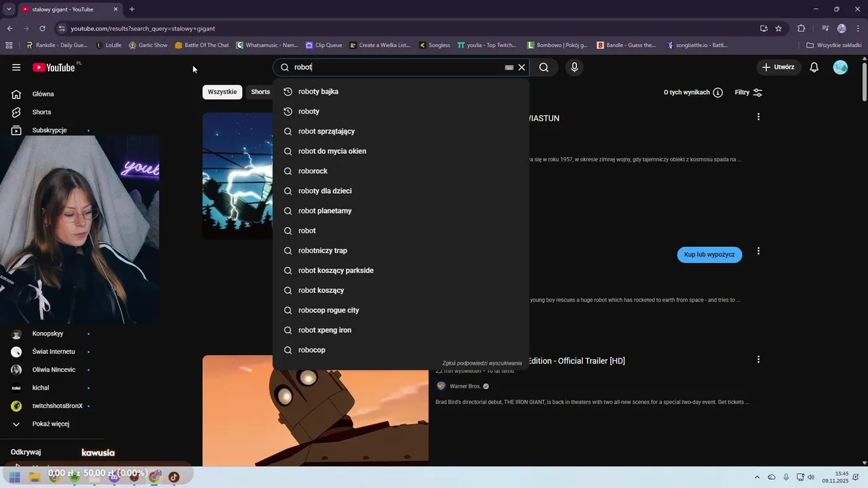
Task: Open taskbar clock and date
Action: [836, 477]
